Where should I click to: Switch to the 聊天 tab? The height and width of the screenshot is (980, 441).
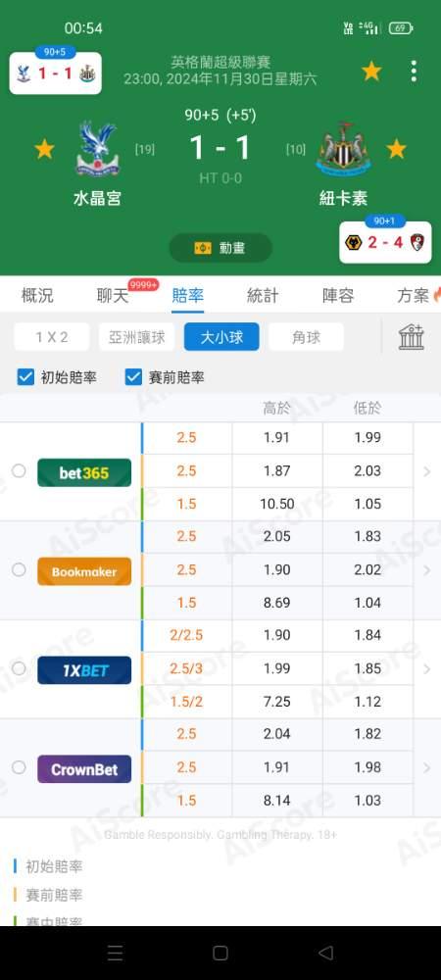(113, 296)
